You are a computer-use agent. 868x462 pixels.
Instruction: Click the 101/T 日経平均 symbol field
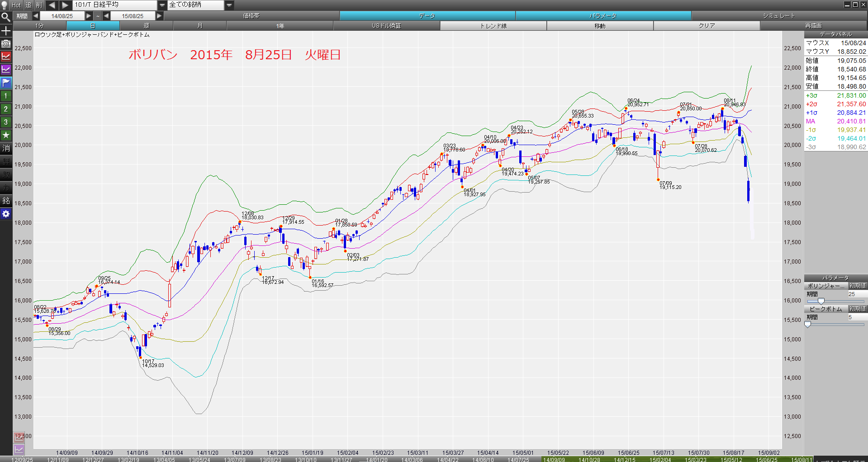coord(115,5)
